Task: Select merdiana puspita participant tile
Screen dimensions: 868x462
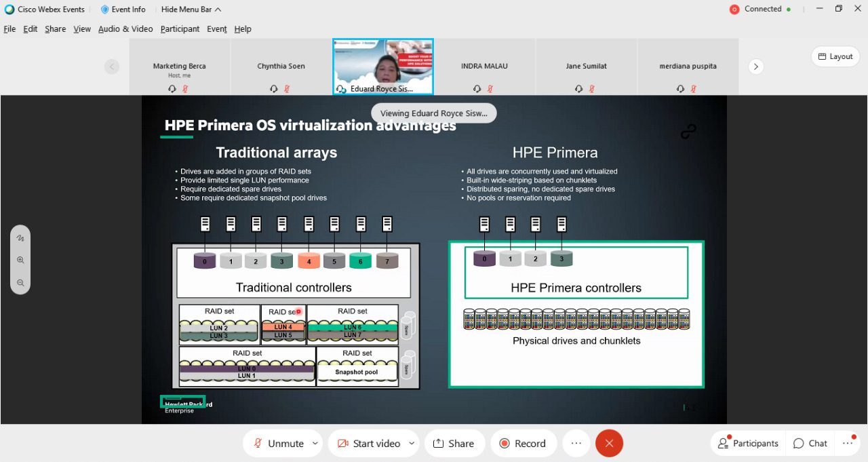Action: tap(688, 66)
